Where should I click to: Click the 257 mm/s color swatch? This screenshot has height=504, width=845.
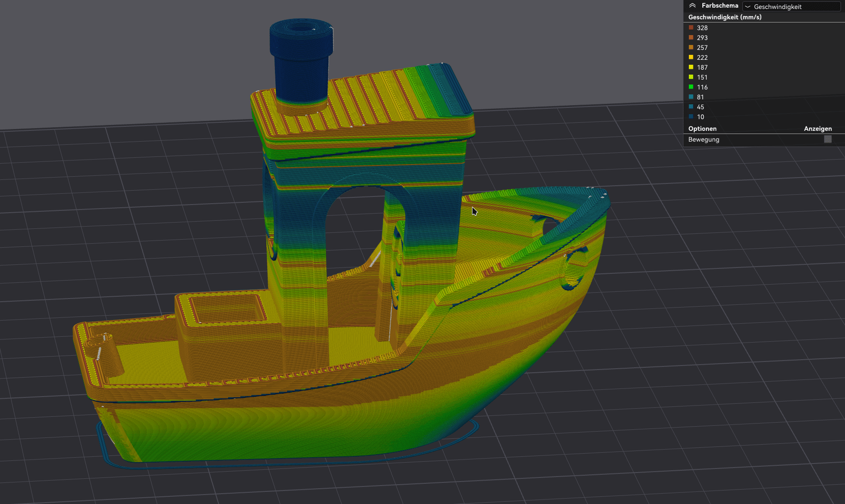click(x=691, y=48)
